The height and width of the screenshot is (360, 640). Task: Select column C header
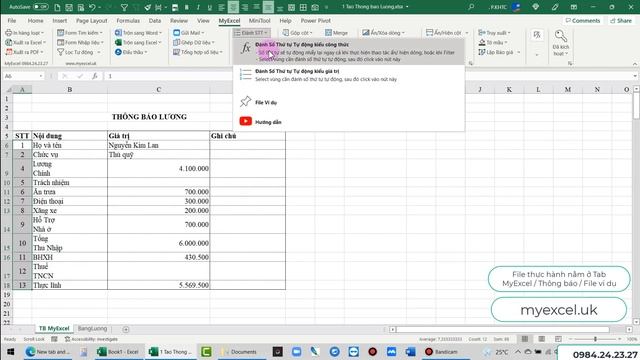pos(158,89)
